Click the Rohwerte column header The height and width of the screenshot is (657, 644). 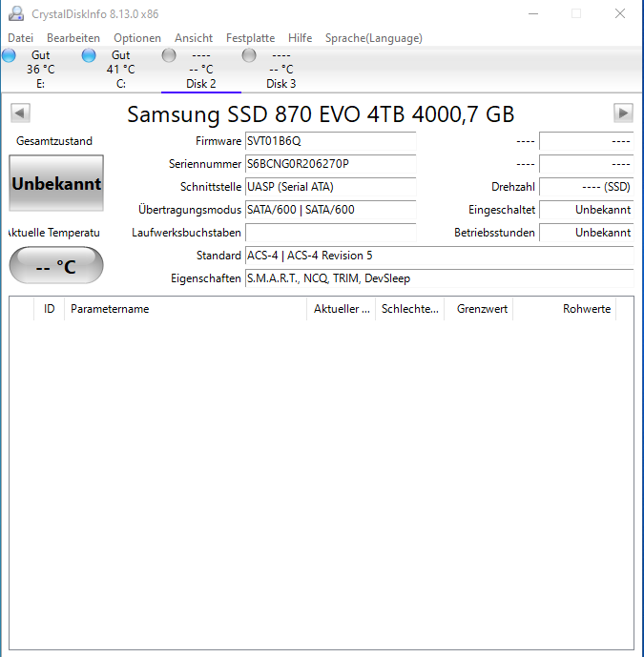point(565,309)
